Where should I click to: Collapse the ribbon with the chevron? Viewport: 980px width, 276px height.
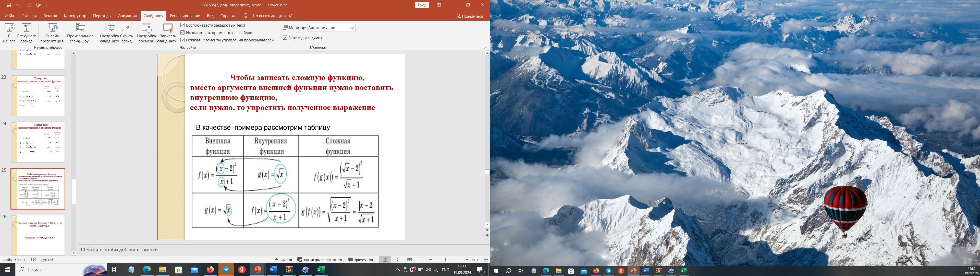[485, 48]
